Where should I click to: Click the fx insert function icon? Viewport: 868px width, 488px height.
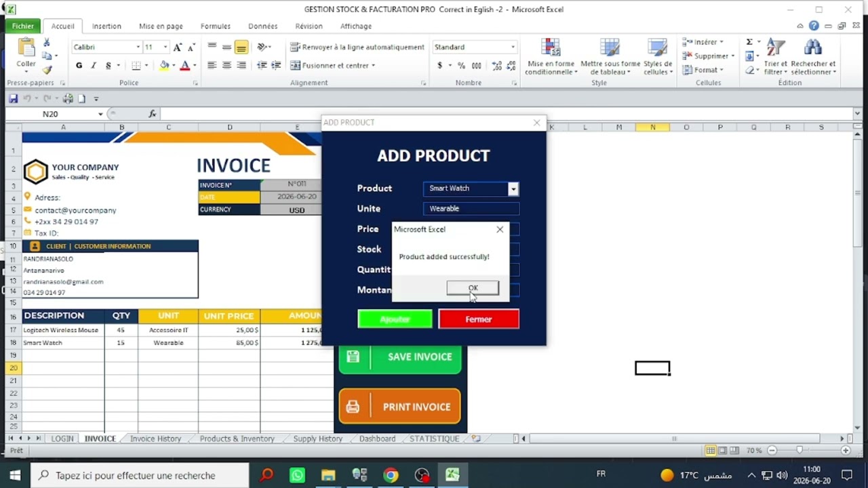pos(153,114)
